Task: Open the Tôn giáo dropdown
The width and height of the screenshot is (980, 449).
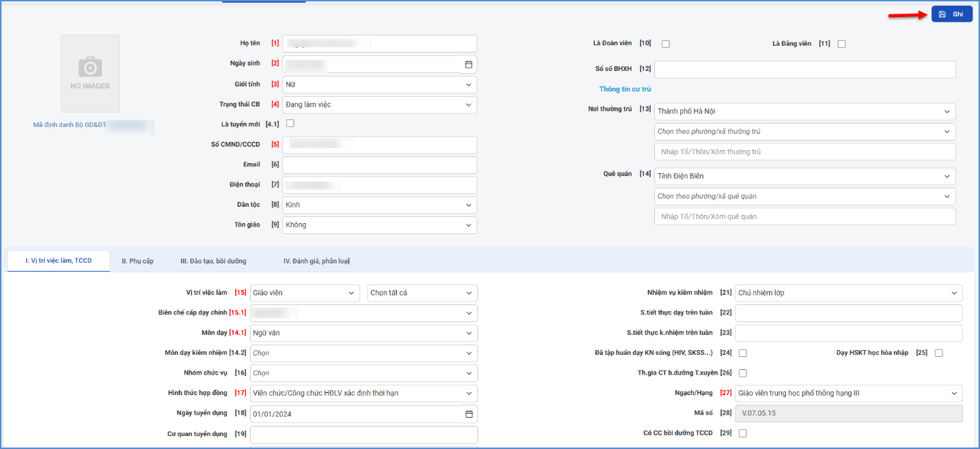Action: click(380, 225)
